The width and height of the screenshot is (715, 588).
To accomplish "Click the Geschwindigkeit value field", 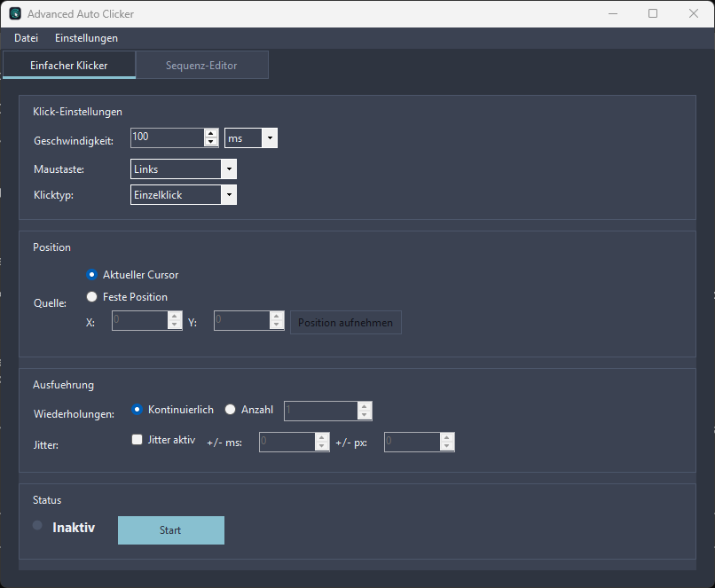I will coord(168,137).
